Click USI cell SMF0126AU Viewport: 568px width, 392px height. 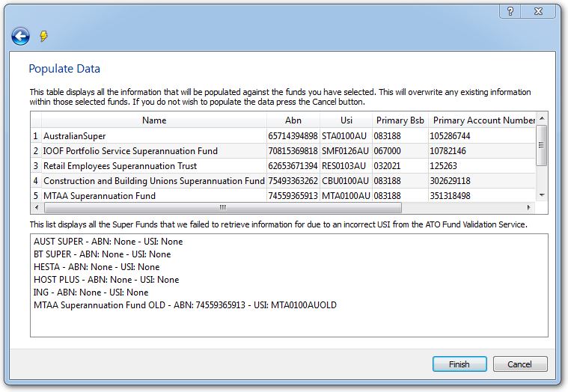tap(346, 151)
